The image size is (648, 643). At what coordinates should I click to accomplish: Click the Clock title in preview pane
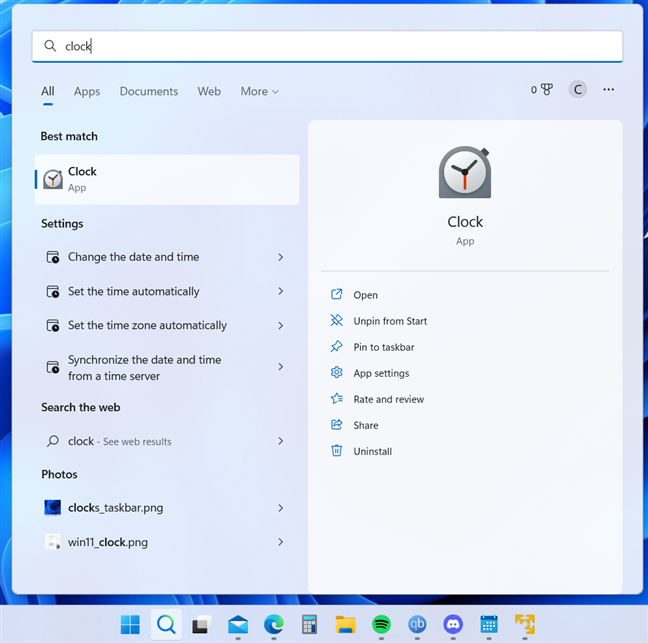tap(465, 222)
